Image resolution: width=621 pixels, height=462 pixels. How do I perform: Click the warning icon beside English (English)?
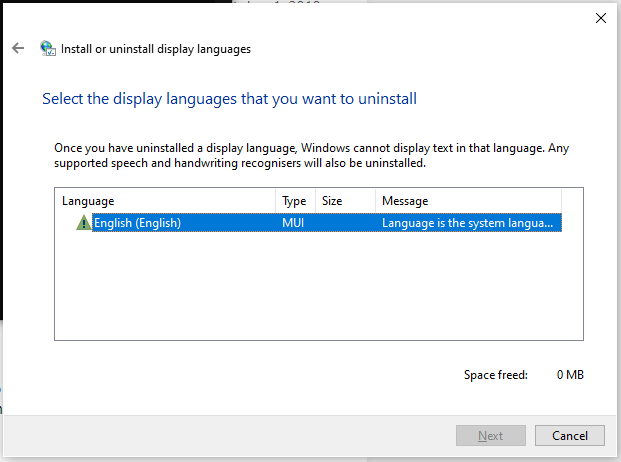84,222
